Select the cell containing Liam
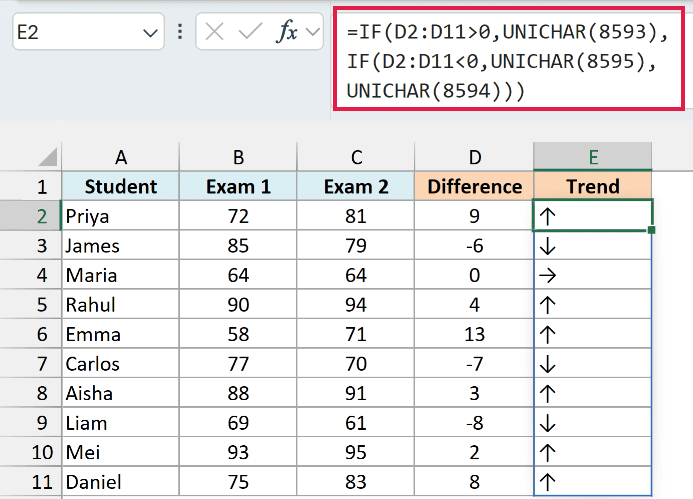The width and height of the screenshot is (693, 499). (x=121, y=423)
